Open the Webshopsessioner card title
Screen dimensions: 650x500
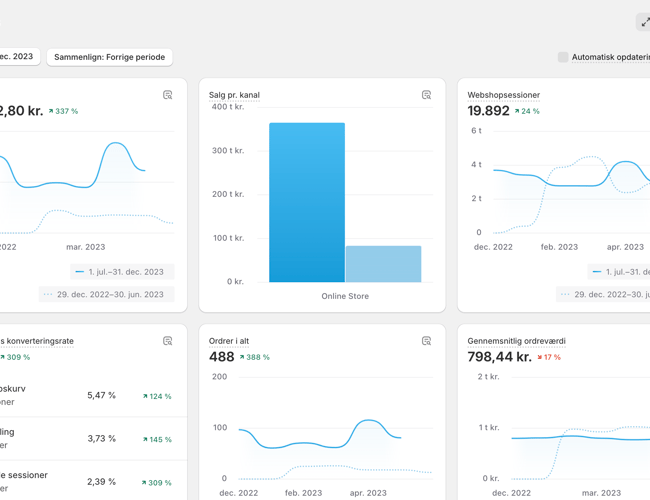point(504,95)
